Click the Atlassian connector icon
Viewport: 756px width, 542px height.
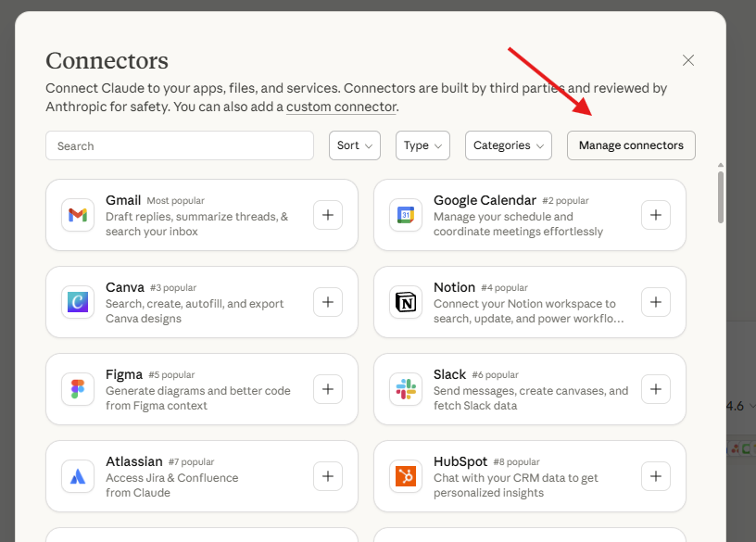tap(77, 476)
